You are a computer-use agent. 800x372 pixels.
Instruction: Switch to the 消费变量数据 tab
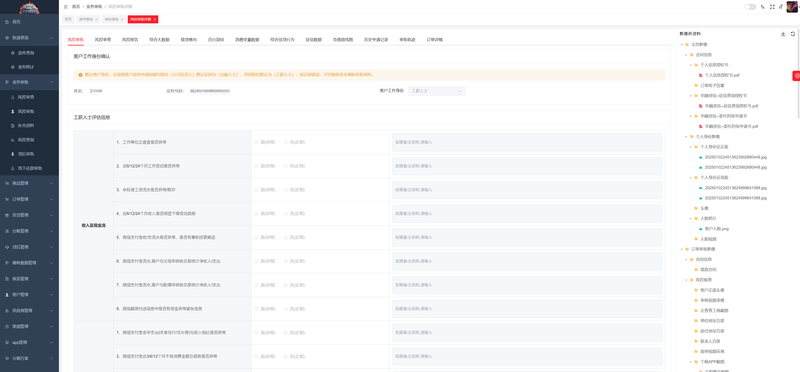pyautogui.click(x=247, y=39)
